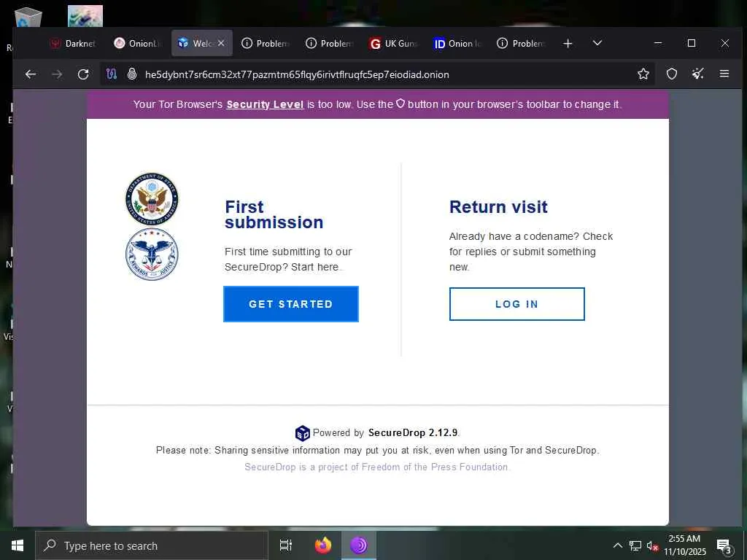This screenshot has width=747, height=560.
Task: Click the forward navigation arrow
Action: click(x=57, y=74)
